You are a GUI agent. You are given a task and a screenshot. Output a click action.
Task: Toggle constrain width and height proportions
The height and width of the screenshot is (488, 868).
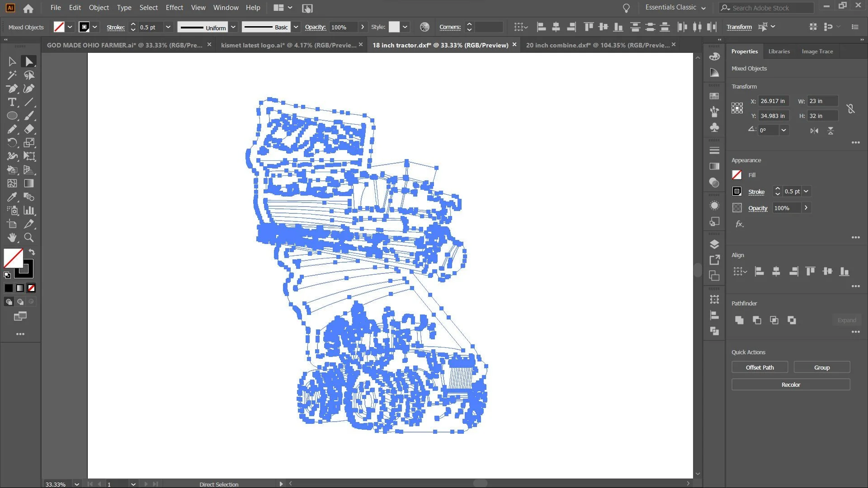(x=850, y=108)
